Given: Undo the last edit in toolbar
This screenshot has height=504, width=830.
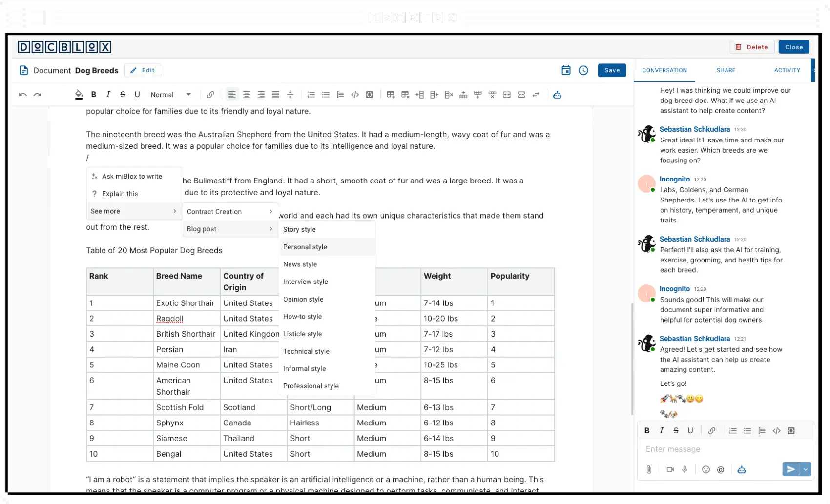Looking at the screenshot, I should pyautogui.click(x=22, y=95).
